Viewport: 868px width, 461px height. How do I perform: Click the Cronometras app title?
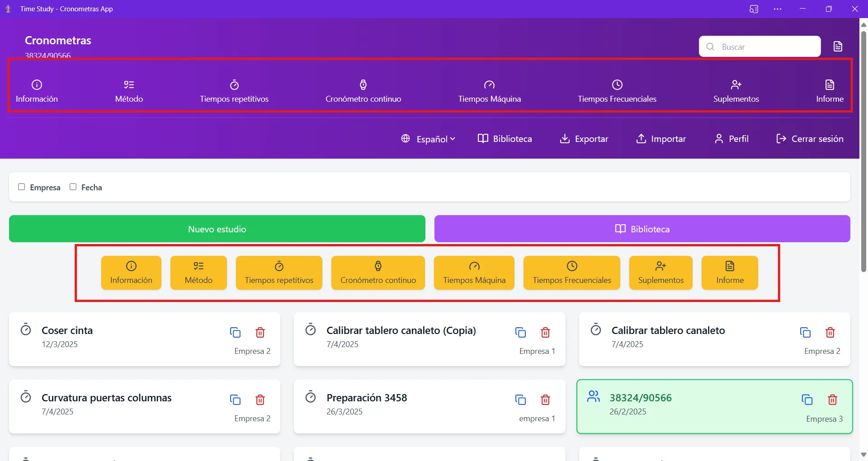(58, 40)
